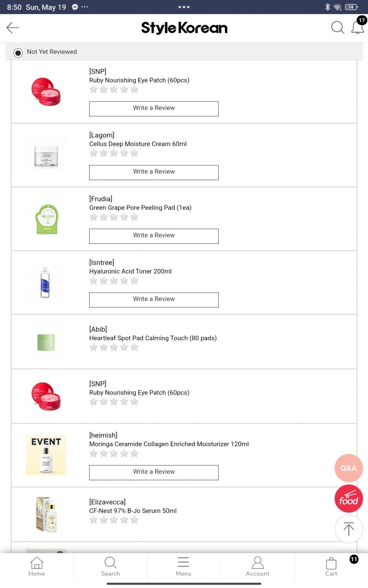
Task: Open search with the magnifier icon
Action: (x=337, y=28)
